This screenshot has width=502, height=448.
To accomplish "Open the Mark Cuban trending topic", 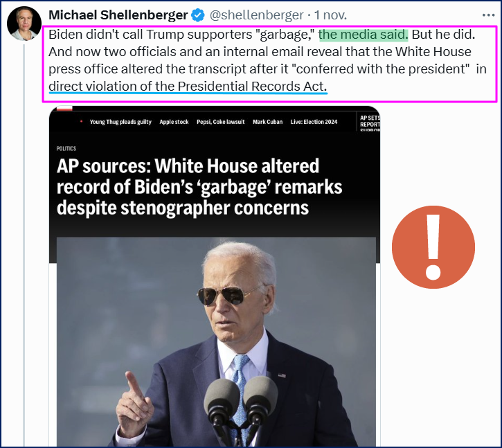I will coord(268,122).
